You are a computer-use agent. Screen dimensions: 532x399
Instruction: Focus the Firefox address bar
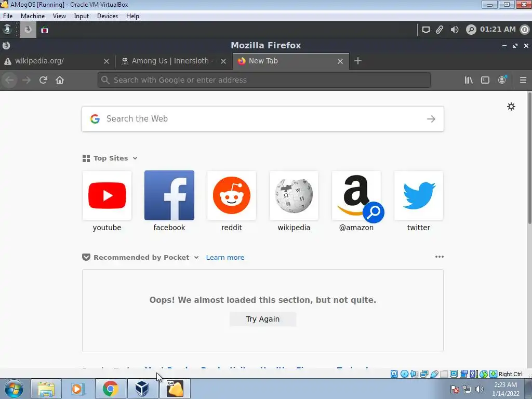pyautogui.click(x=264, y=80)
